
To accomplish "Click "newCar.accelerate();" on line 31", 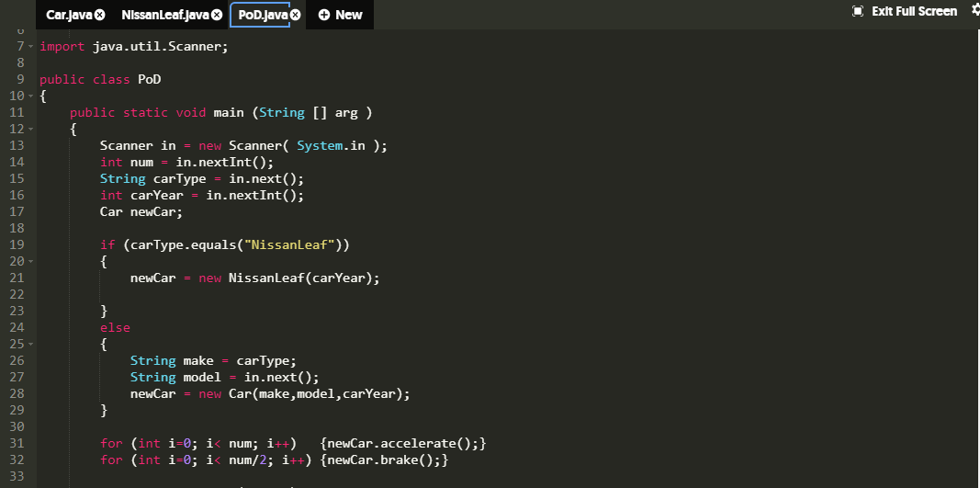I will [x=403, y=444].
